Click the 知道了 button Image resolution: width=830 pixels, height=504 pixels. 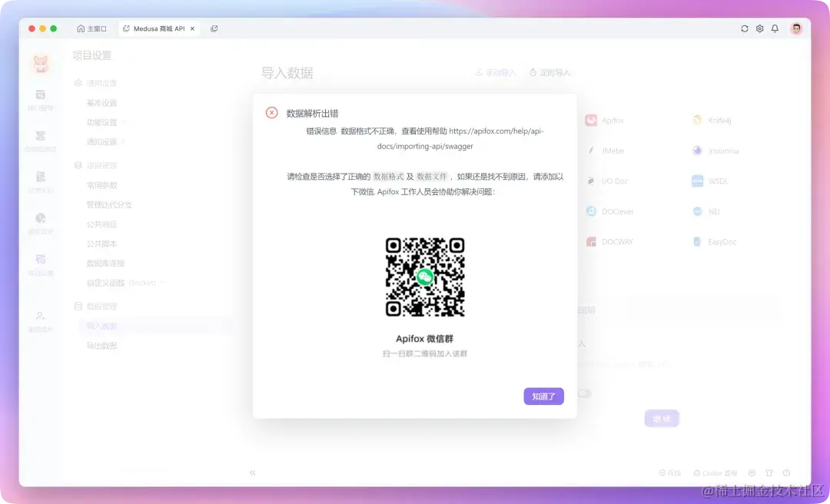543,396
